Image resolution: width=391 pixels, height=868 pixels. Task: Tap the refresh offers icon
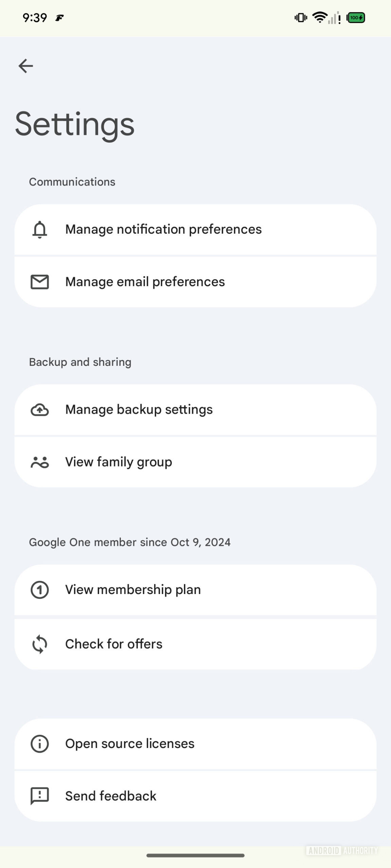pos(40,644)
